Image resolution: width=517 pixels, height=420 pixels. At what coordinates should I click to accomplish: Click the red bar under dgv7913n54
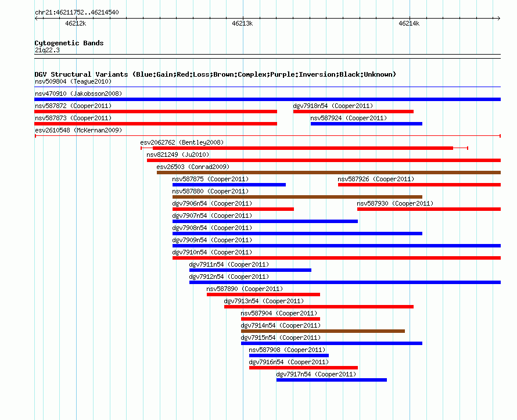[x=319, y=307]
